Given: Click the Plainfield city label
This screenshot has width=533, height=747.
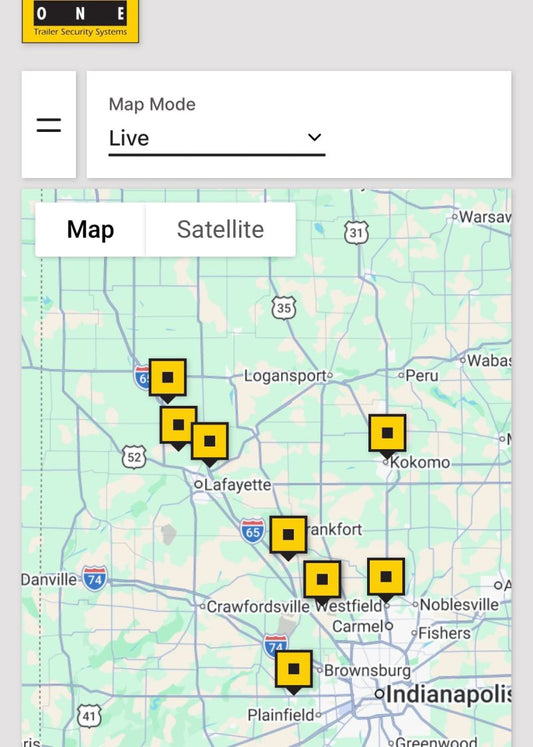Looking at the screenshot, I should point(281,715).
